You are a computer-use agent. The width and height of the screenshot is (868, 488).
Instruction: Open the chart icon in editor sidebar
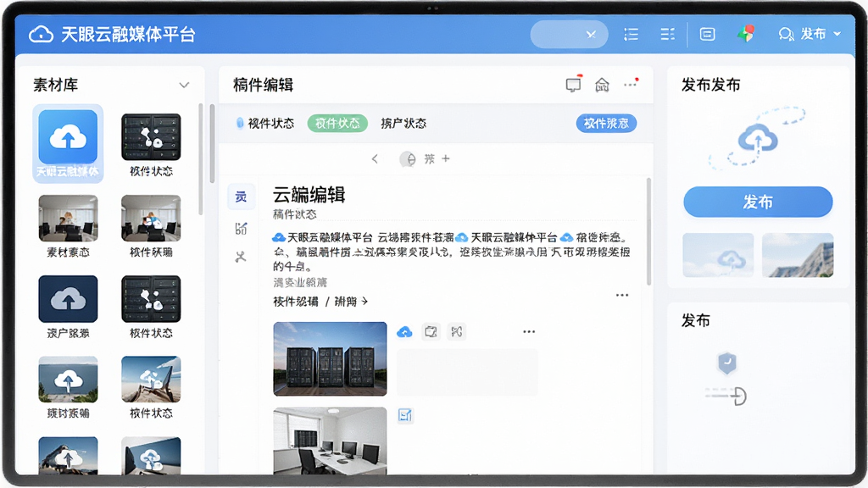[x=241, y=229]
